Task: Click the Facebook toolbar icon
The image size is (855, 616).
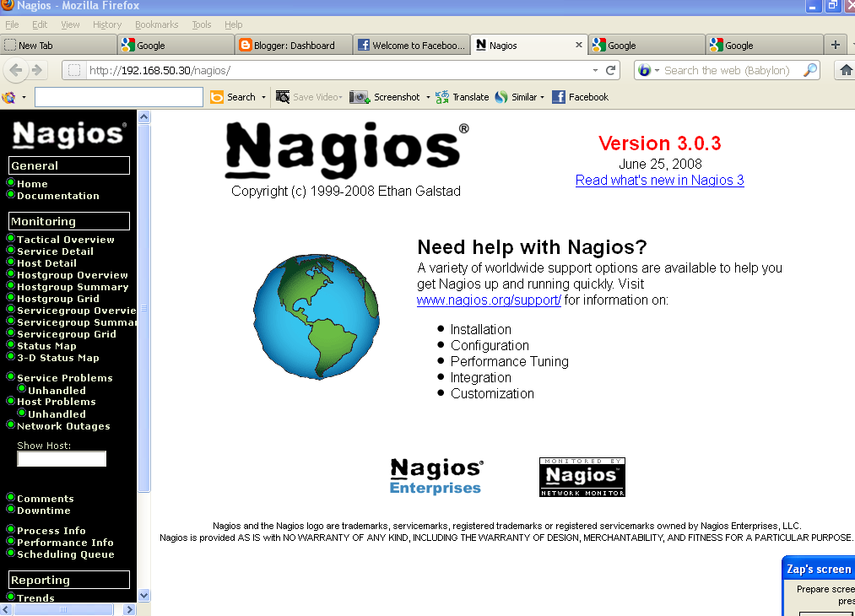Action: click(x=559, y=97)
